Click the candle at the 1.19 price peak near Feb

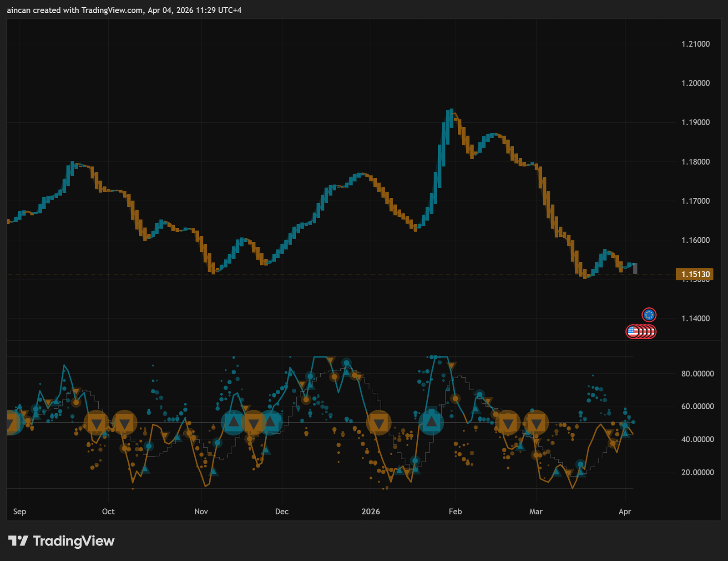(x=451, y=118)
